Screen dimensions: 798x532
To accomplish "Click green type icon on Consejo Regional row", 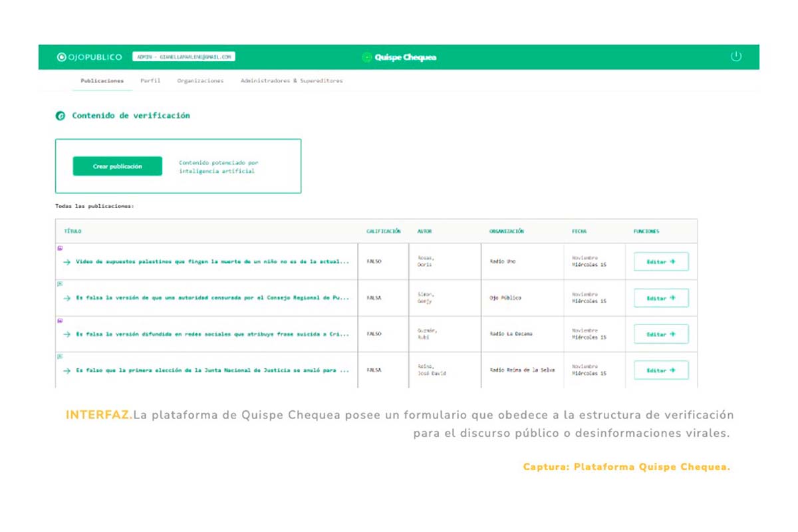I will (60, 284).
